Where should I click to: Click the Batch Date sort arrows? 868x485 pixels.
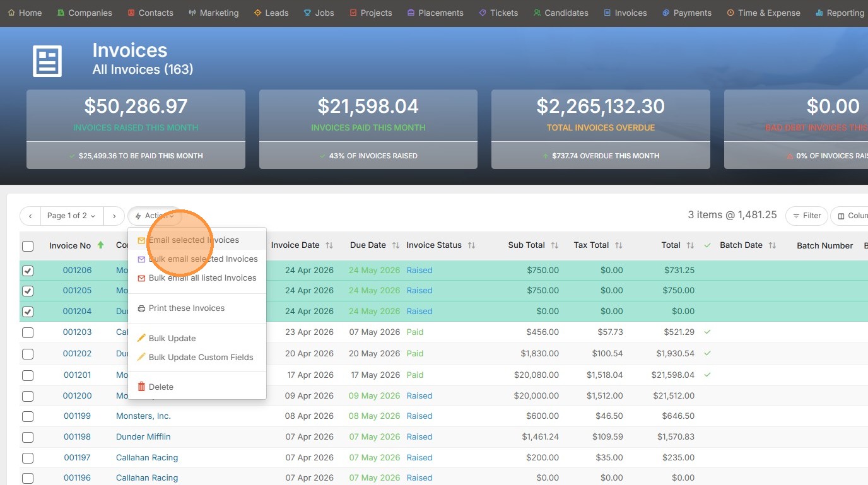tap(772, 245)
